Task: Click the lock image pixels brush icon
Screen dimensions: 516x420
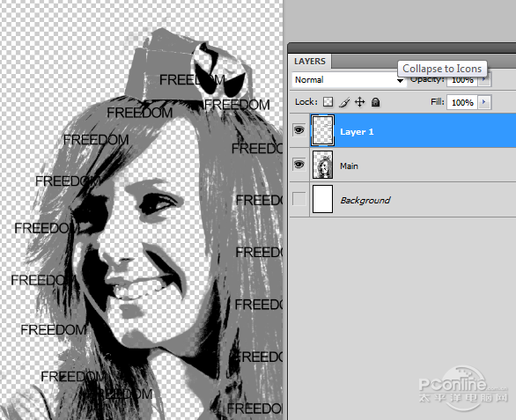Action: (344, 102)
